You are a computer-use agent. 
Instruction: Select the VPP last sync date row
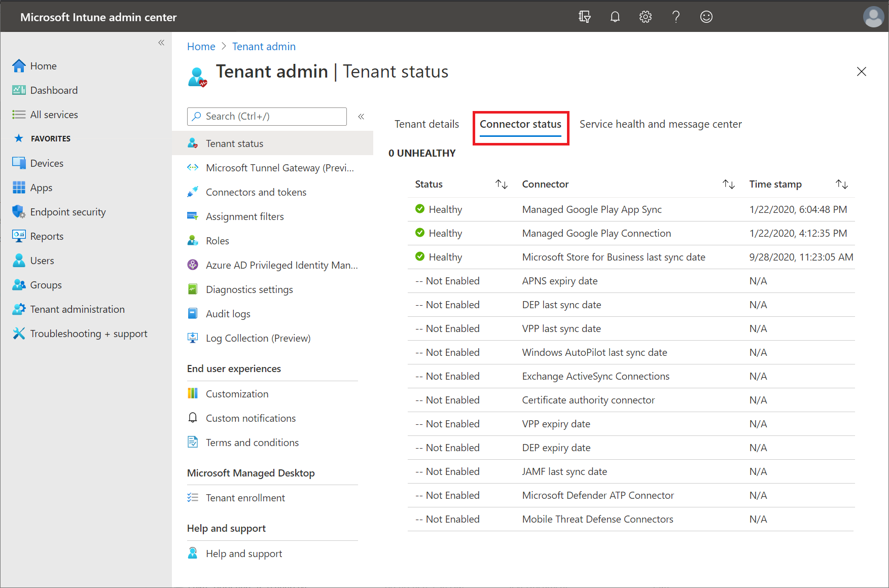tap(631, 328)
